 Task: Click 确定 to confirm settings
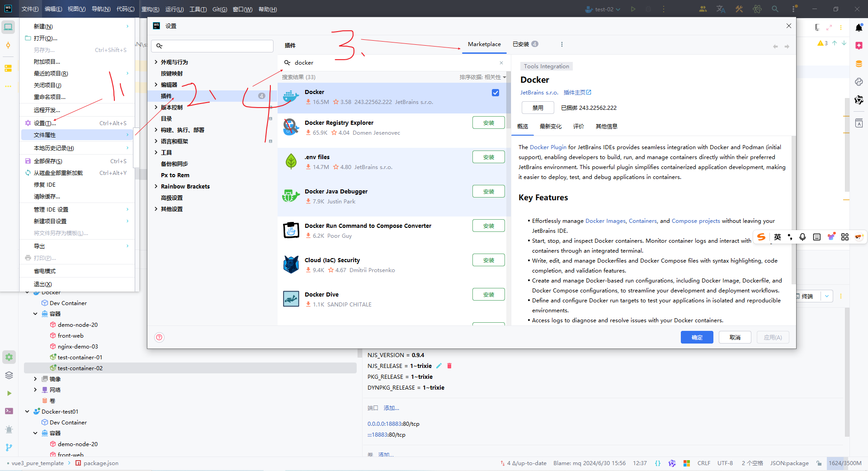tap(697, 337)
